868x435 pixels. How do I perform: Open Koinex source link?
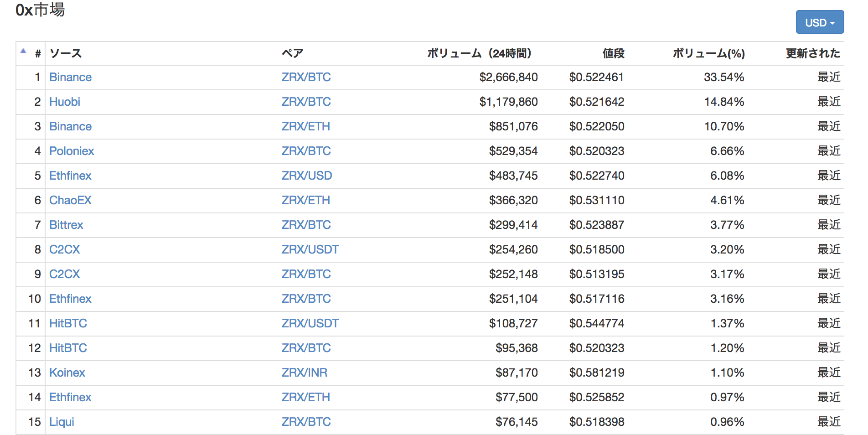tap(67, 373)
